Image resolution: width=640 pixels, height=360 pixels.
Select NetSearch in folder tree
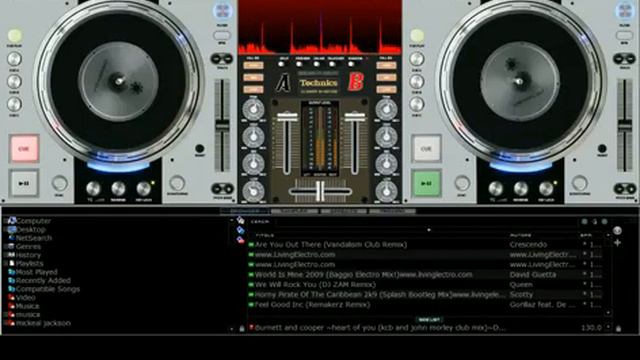tap(34, 238)
